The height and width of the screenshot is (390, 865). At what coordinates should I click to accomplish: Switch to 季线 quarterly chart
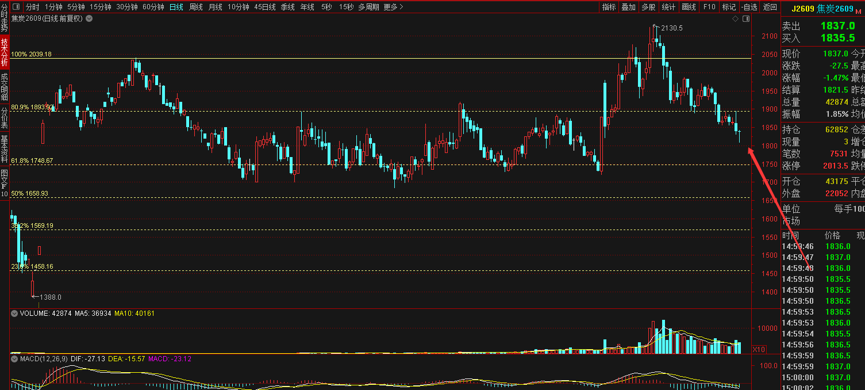[x=287, y=7]
